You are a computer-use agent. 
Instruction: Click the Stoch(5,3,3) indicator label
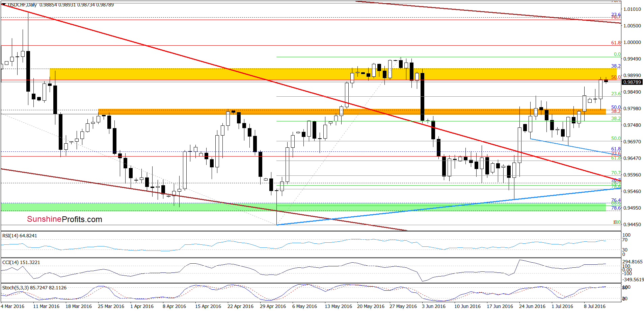click(x=34, y=288)
